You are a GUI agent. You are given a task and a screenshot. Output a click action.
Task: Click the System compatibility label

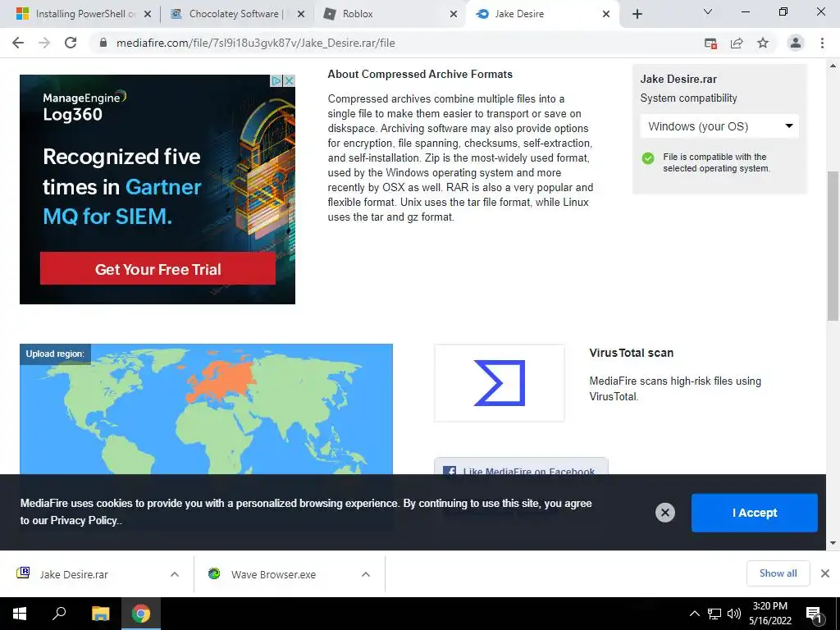pos(688,98)
